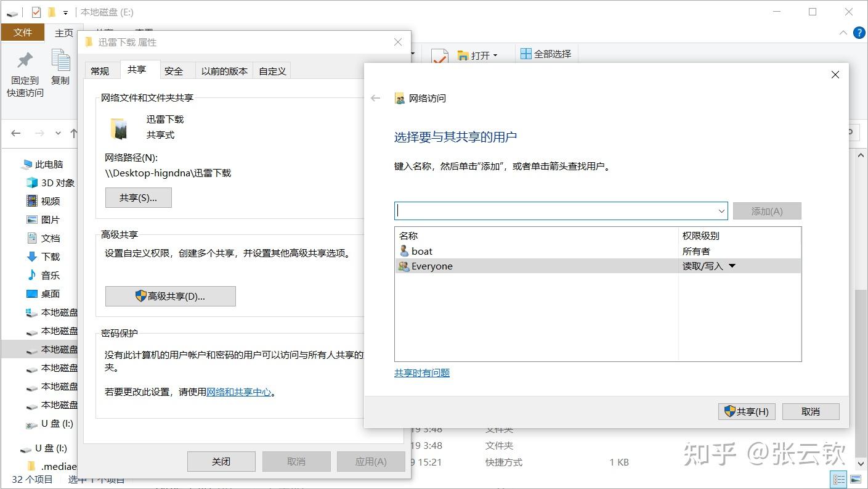868x489 pixels.
Task: Click the 打开 folder icon on the ribbon
Action: [x=461, y=55]
